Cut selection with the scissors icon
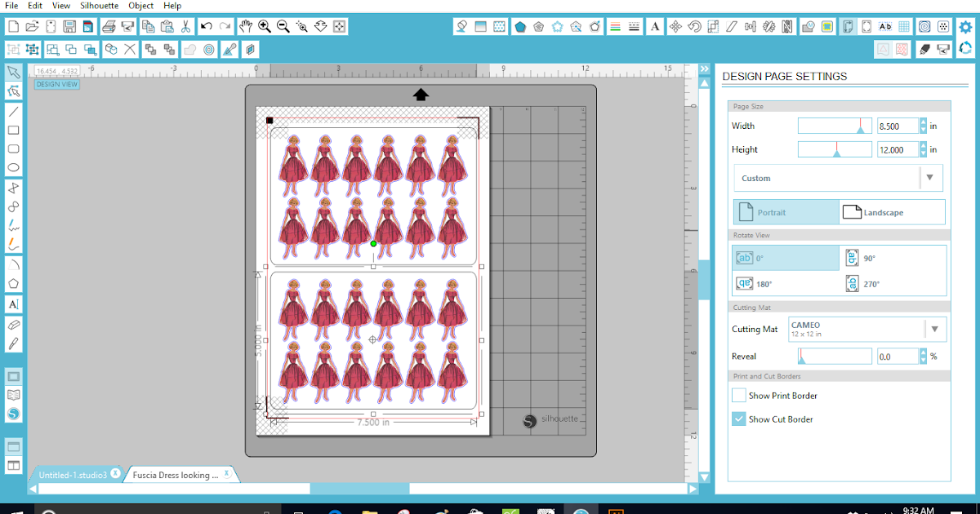 [x=186, y=27]
